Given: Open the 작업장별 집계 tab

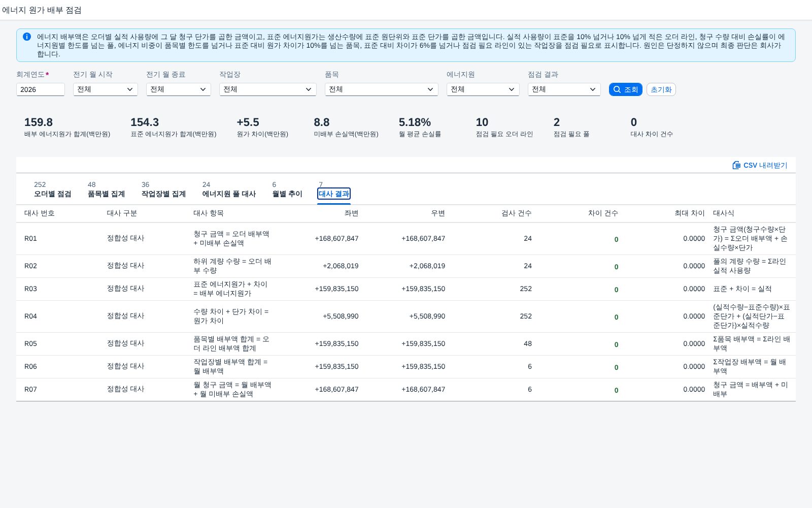Looking at the screenshot, I should (163, 190).
